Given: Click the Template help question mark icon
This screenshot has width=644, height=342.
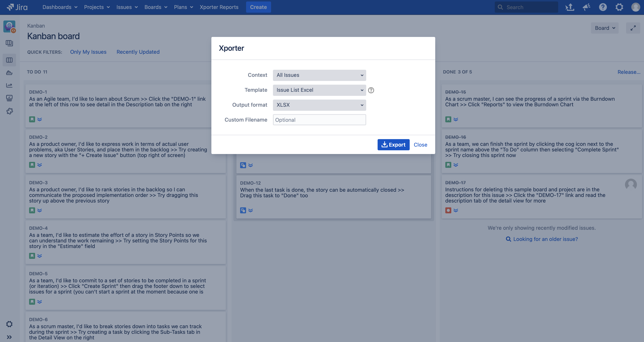Looking at the screenshot, I should point(371,90).
